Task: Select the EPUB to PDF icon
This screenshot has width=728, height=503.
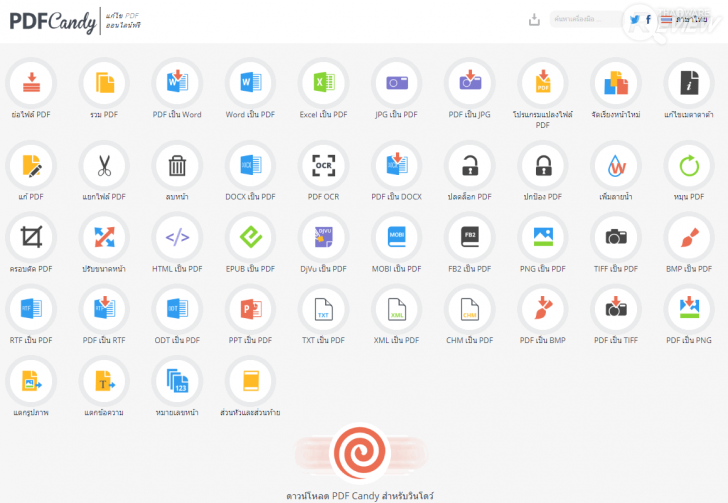Action: [x=251, y=237]
